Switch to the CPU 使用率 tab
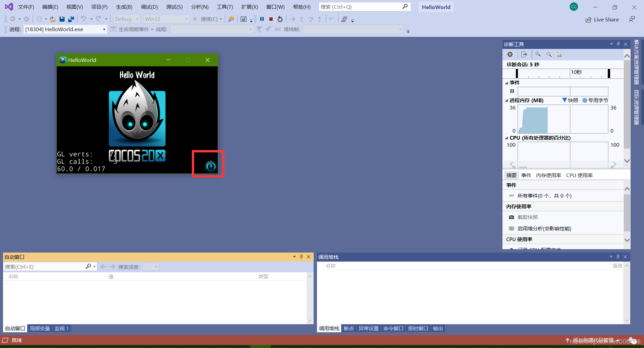 tap(579, 175)
